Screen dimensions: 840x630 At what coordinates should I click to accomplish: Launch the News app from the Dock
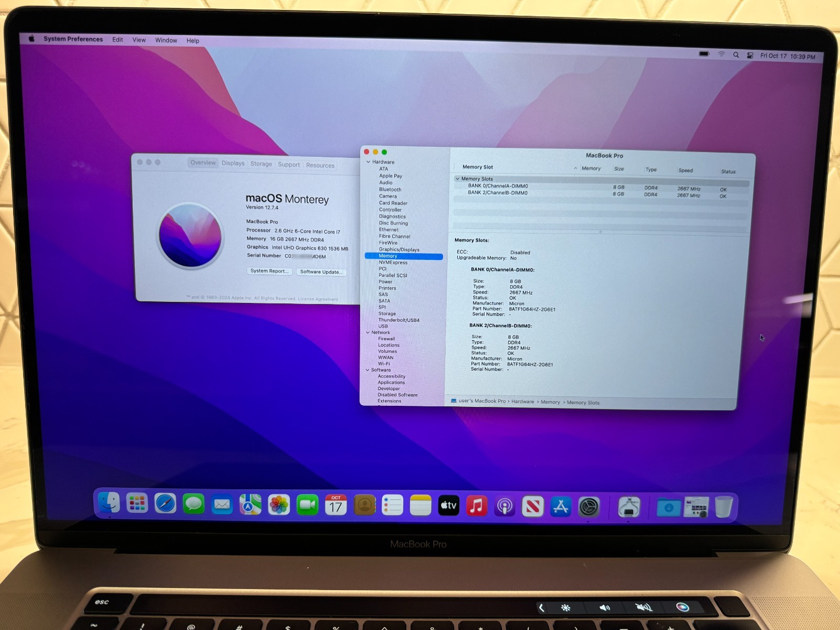[x=533, y=507]
